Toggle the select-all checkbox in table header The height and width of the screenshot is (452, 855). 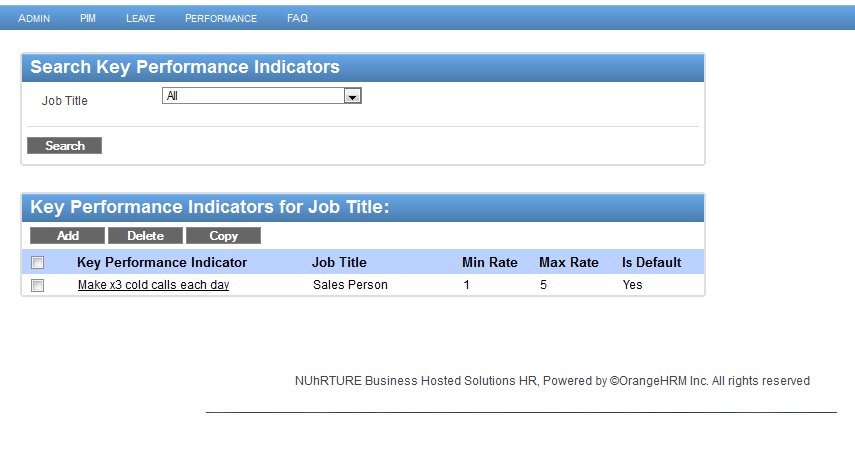38,263
